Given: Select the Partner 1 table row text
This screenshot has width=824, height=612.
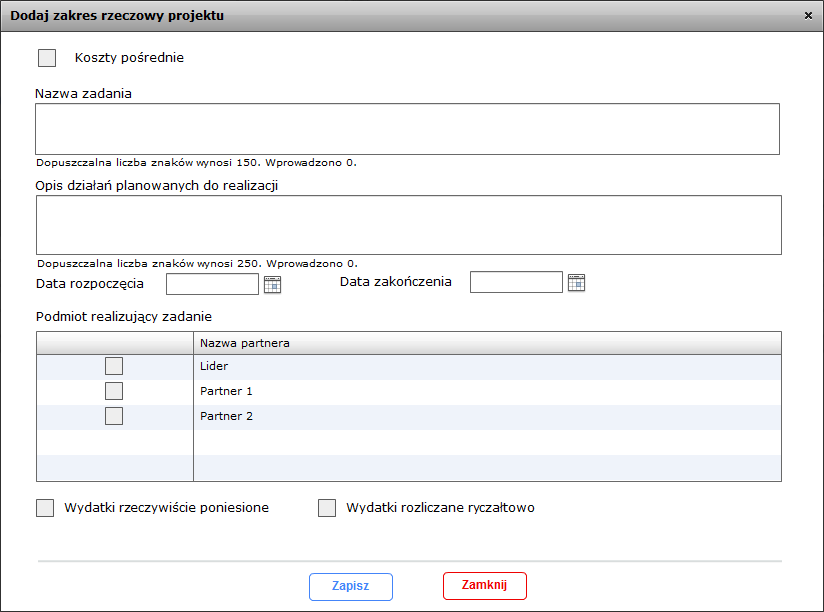Looking at the screenshot, I should 226,391.
